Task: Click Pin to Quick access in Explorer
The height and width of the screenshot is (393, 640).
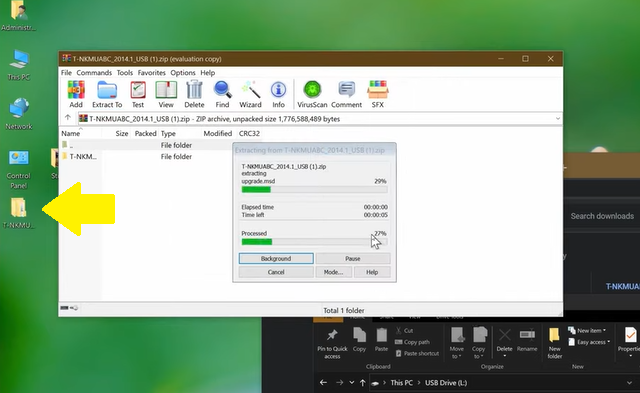Action: tap(332, 344)
